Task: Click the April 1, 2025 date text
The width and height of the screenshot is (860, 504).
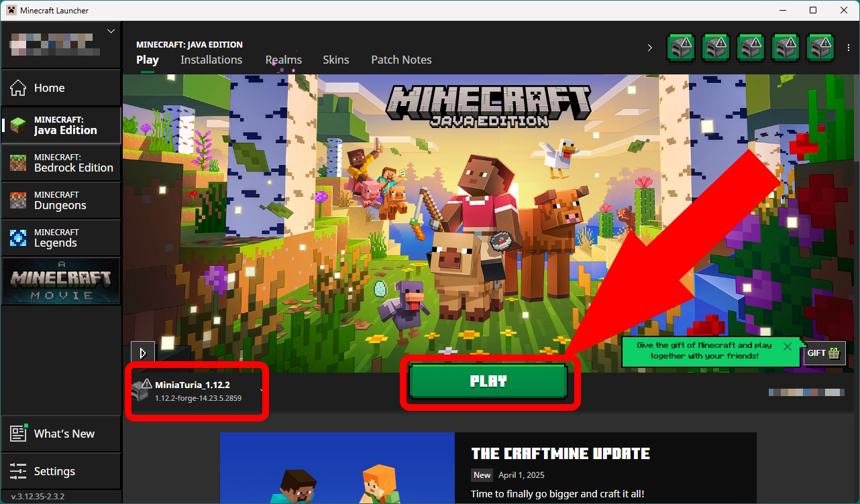Action: [x=521, y=475]
